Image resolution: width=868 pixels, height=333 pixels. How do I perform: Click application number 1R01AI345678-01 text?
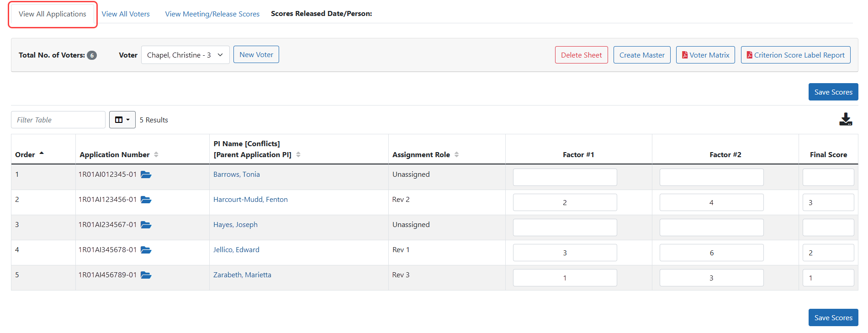tap(108, 250)
